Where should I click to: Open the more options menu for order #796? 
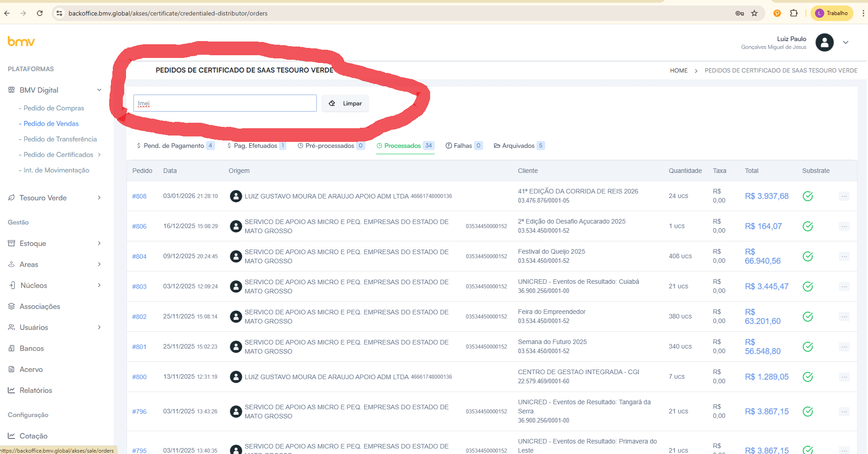(x=844, y=412)
